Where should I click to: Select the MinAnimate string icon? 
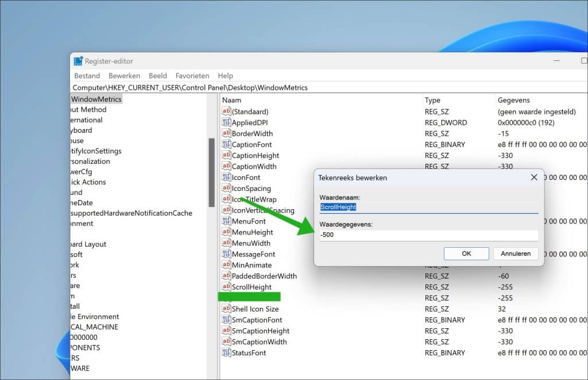(x=226, y=264)
